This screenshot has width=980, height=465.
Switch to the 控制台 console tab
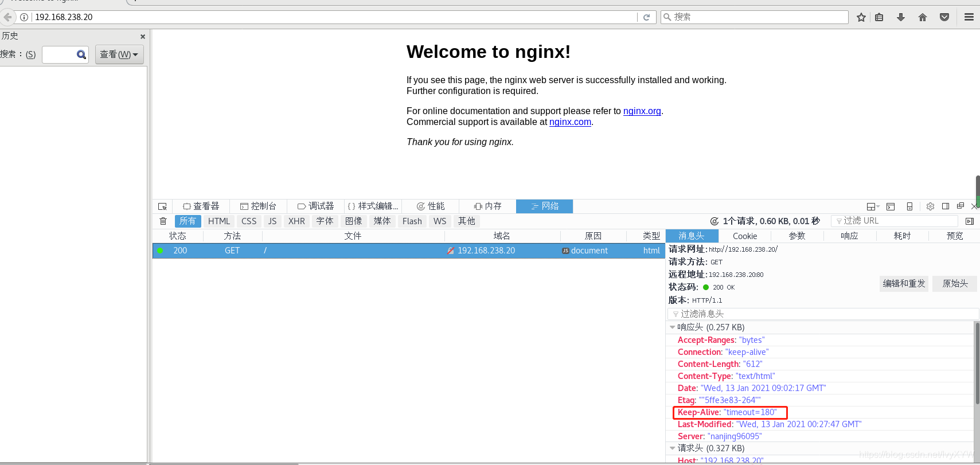(x=258, y=206)
